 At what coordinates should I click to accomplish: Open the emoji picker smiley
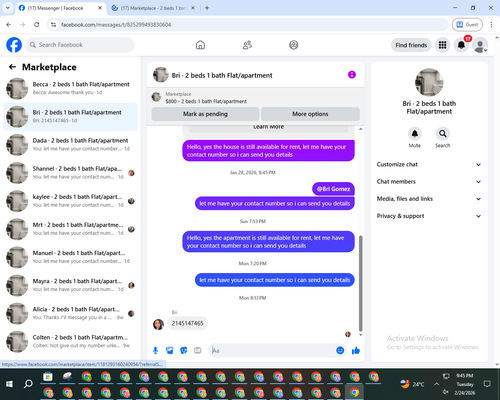[x=340, y=350]
